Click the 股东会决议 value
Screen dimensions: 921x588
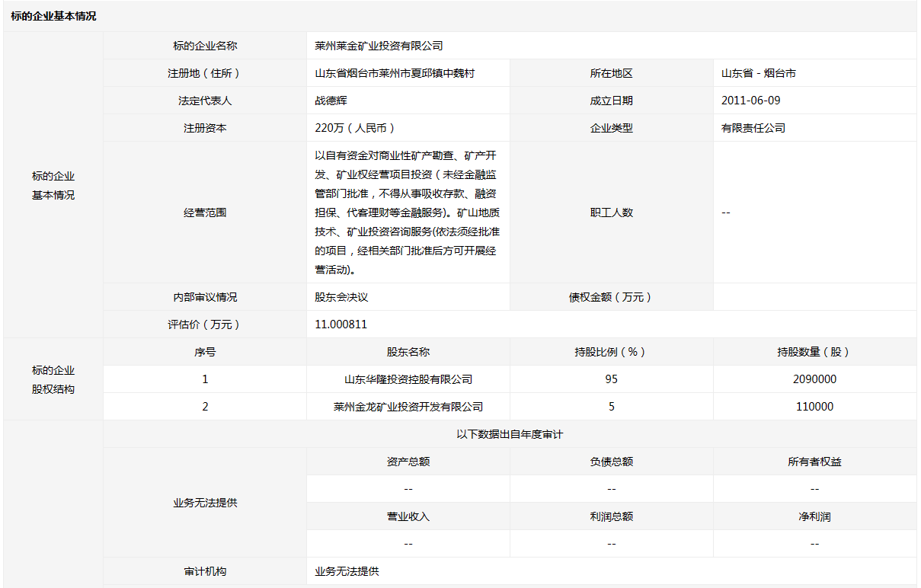click(341, 297)
